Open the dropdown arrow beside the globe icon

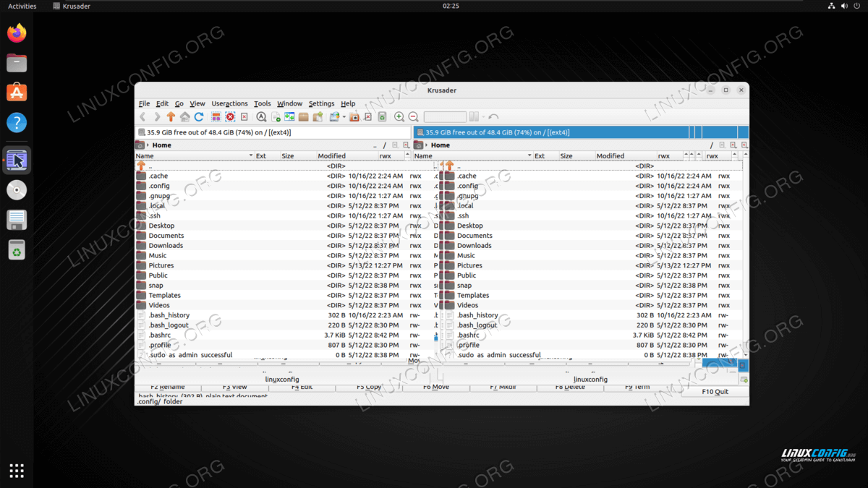point(344,116)
